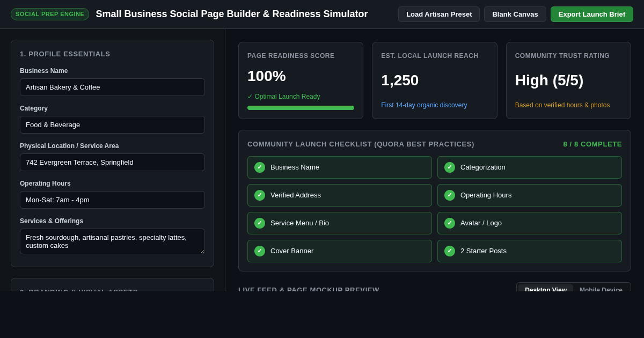Image resolution: width=644 pixels, height=338 pixels.
Task: Select the Verified Address checklist item
Action: tap(340, 195)
